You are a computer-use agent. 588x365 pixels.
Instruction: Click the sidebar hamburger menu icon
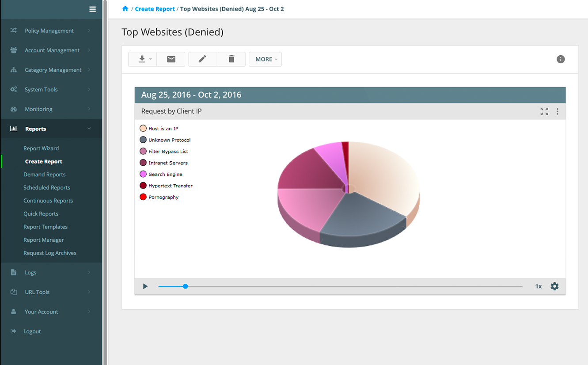[92, 9]
